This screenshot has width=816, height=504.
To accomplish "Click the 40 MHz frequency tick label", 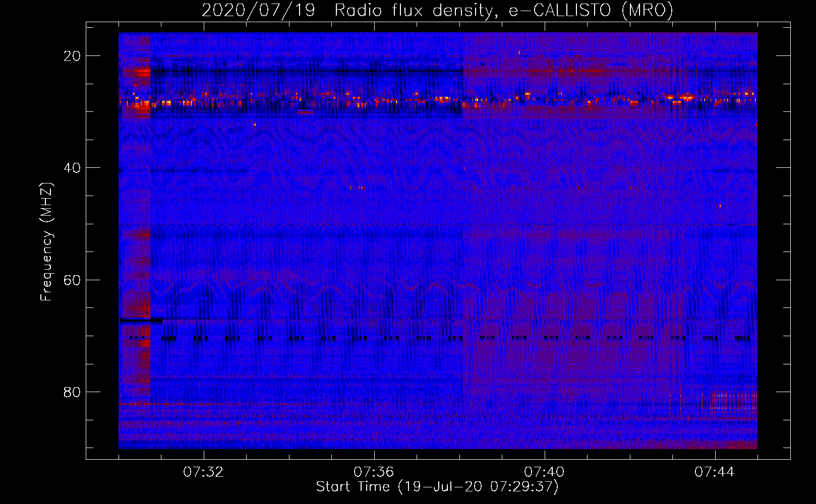I will pyautogui.click(x=73, y=168).
